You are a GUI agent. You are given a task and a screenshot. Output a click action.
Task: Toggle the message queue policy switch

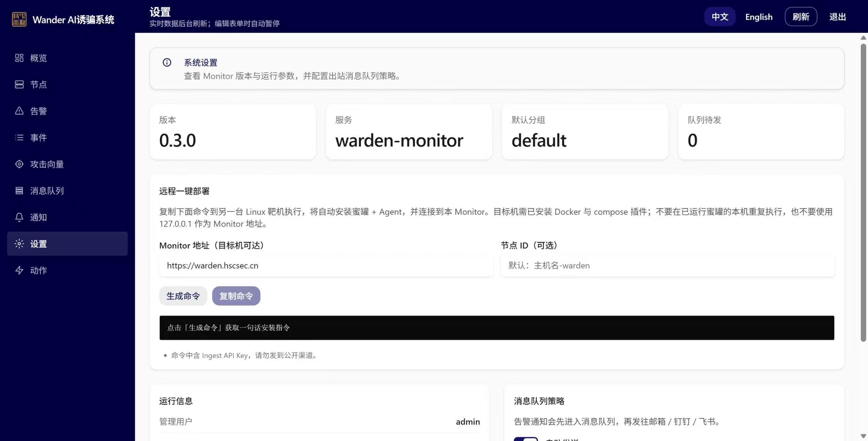(x=526, y=439)
